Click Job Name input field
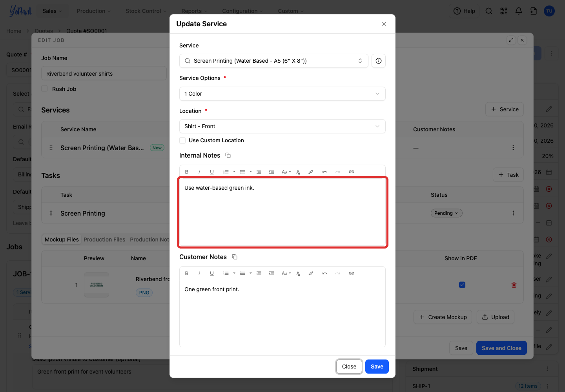 click(104, 74)
